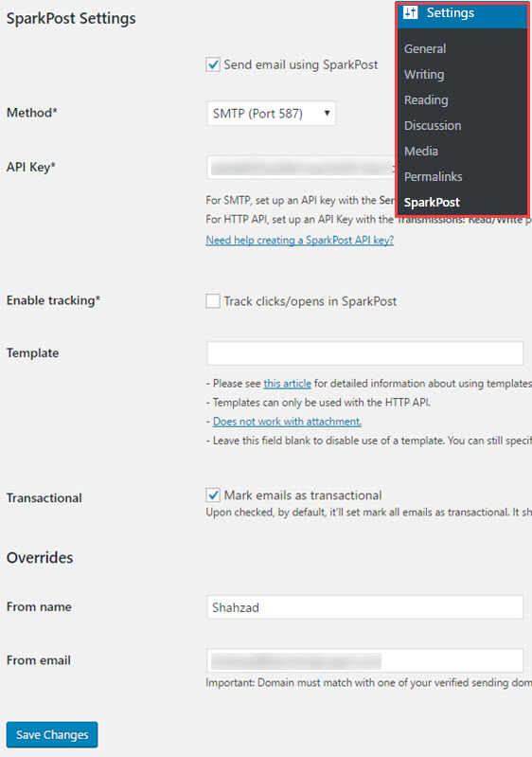Select Discussion in Settings menu
Viewport: 532px width, 757px height.
(x=433, y=125)
